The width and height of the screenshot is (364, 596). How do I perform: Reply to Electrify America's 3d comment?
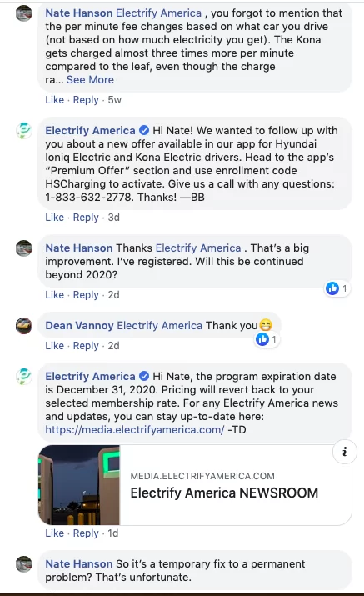pos(86,218)
